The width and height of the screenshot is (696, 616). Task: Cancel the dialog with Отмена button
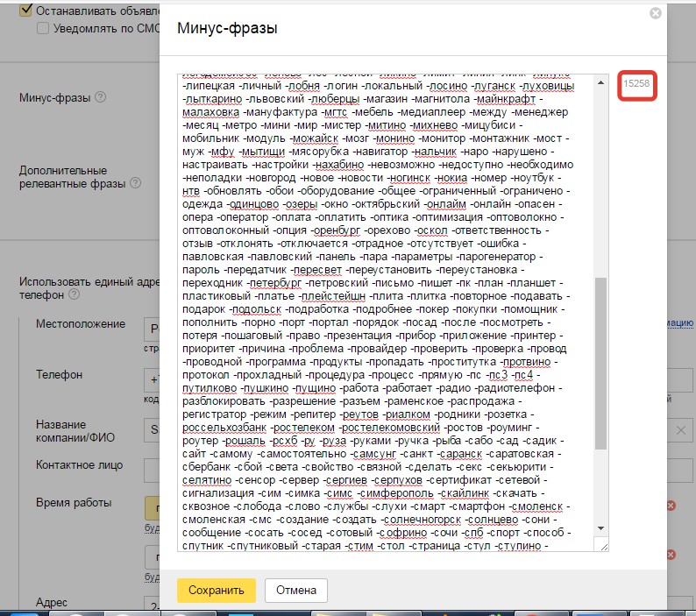pos(296,590)
